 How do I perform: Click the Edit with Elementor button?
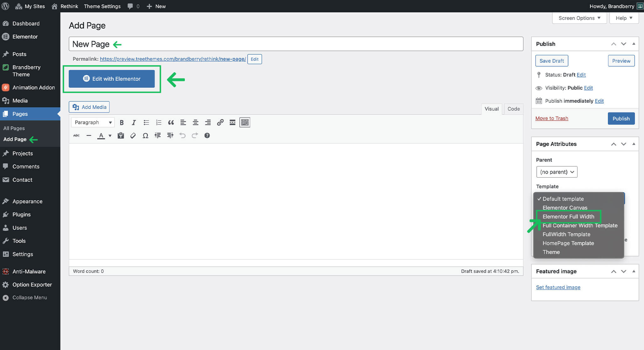(112, 79)
